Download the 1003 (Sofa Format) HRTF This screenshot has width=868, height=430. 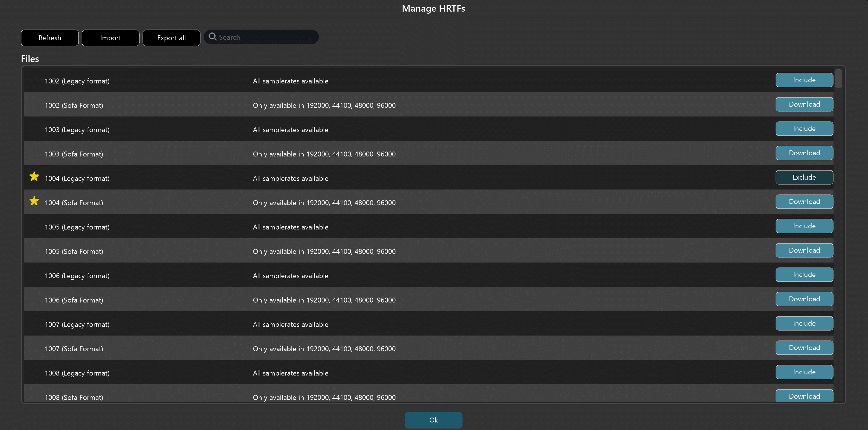(804, 153)
